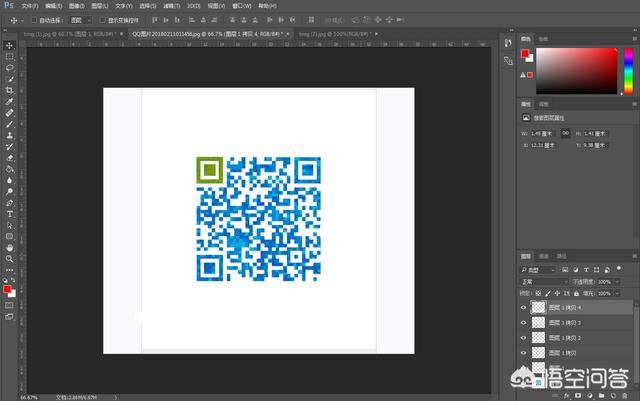Add a layer style via fx icon
The height and width of the screenshot is (401, 640).
pos(567,396)
